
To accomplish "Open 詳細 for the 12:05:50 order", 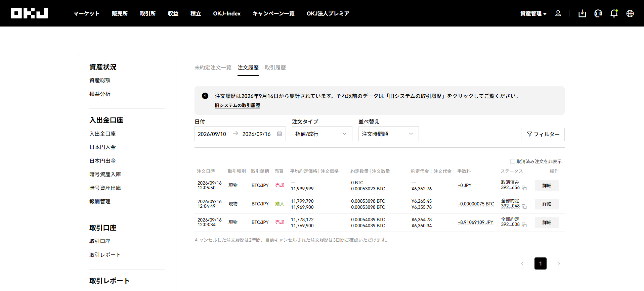I will tap(547, 186).
